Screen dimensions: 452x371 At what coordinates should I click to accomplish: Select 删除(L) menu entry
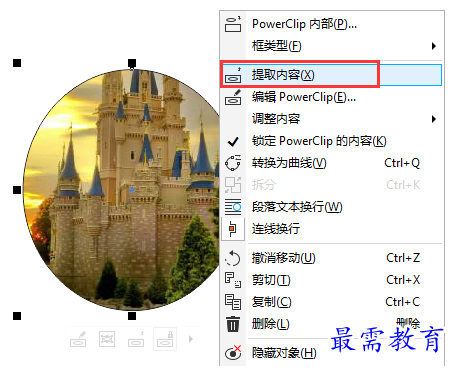tap(332, 324)
